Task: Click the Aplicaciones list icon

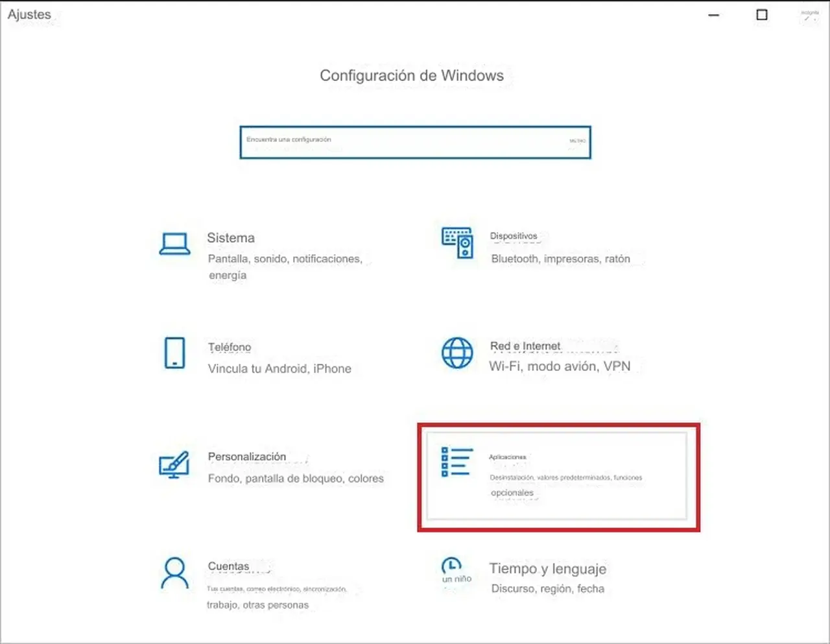Action: click(x=457, y=462)
